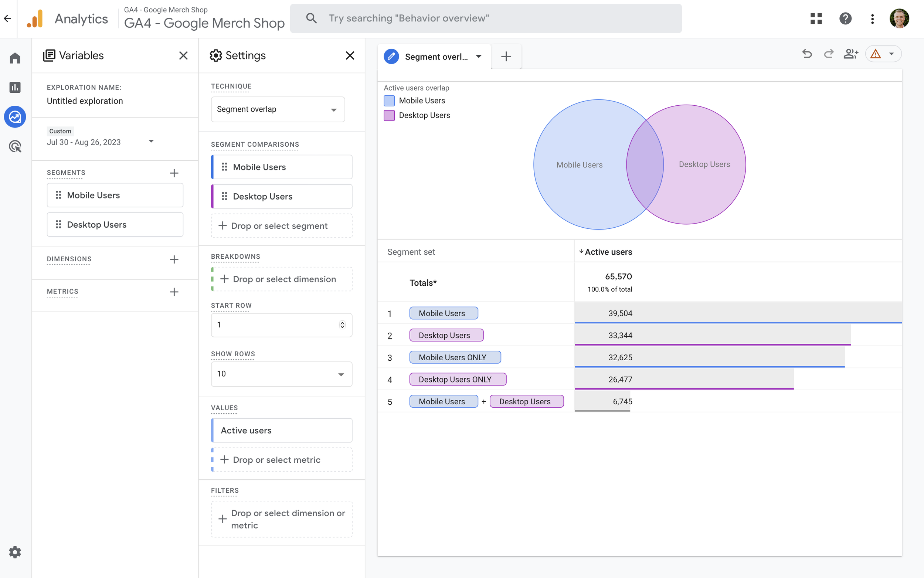This screenshot has height=578, width=924.
Task: Open the date range dropdown
Action: (151, 142)
